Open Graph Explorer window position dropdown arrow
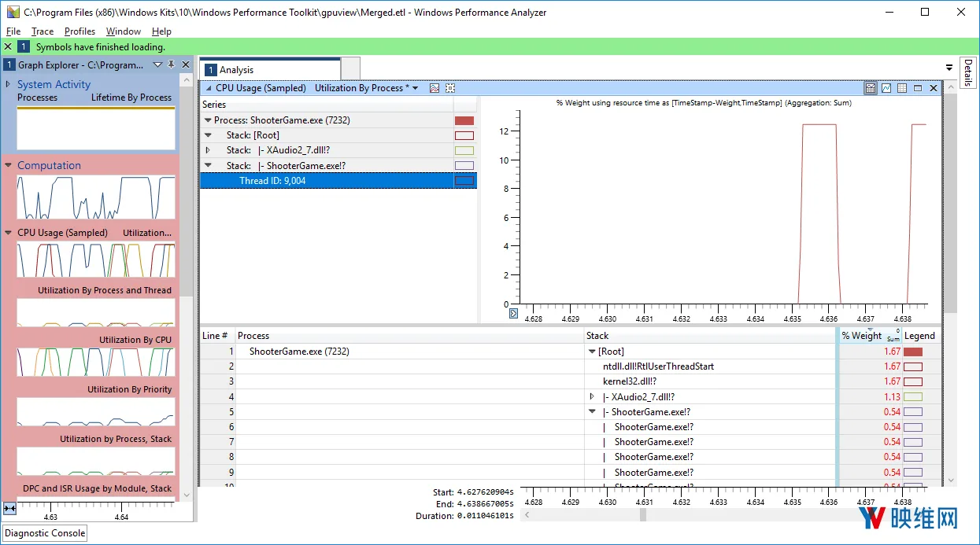 coord(157,64)
